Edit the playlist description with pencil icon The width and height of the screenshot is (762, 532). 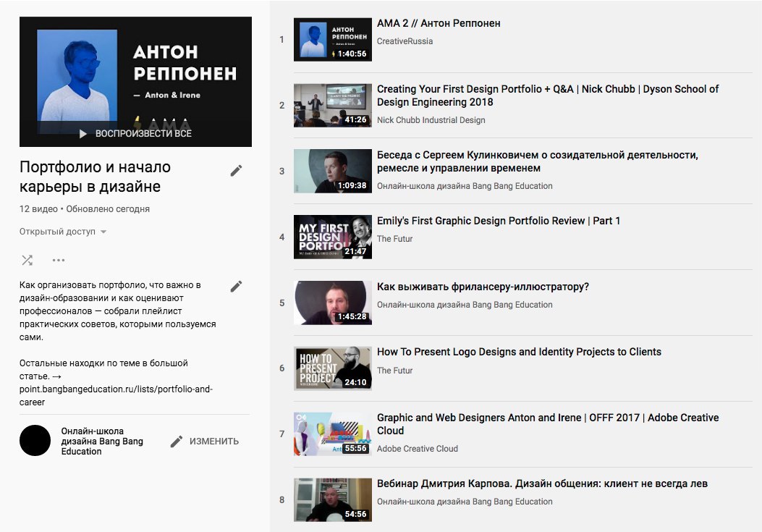pos(236,287)
